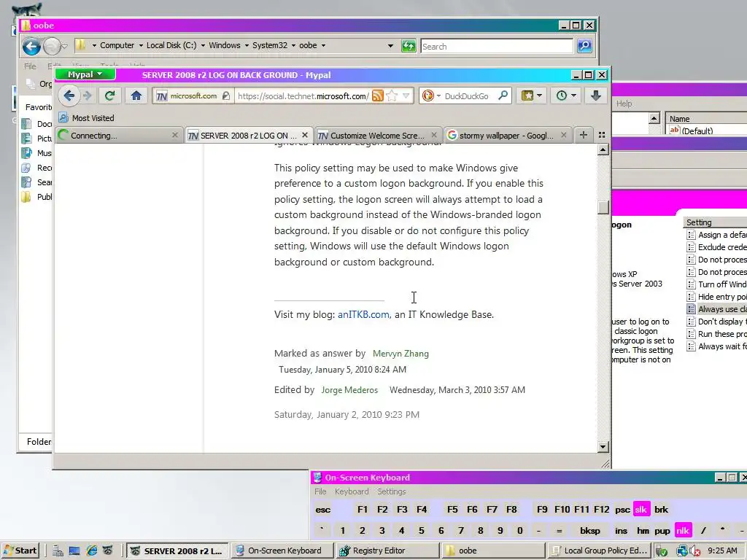Click the oobe search magnifier button
Screen dimensions: 747x560
tap(584, 46)
